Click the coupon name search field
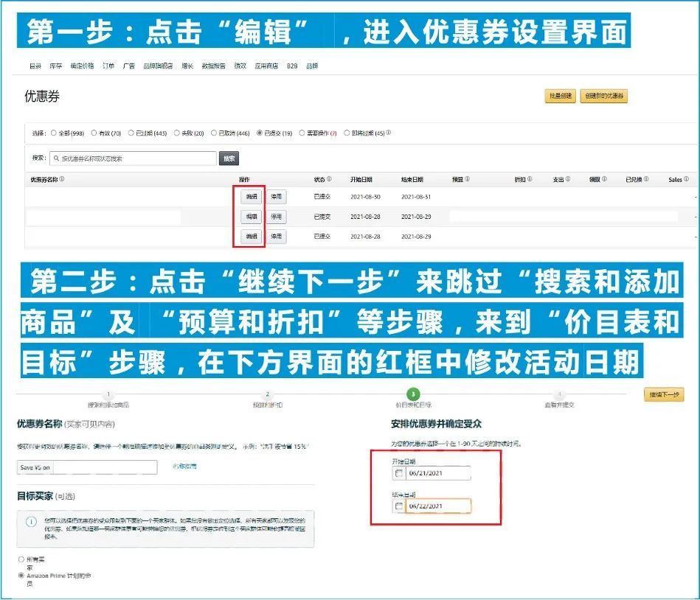This screenshot has width=700, height=600. pos(133,158)
